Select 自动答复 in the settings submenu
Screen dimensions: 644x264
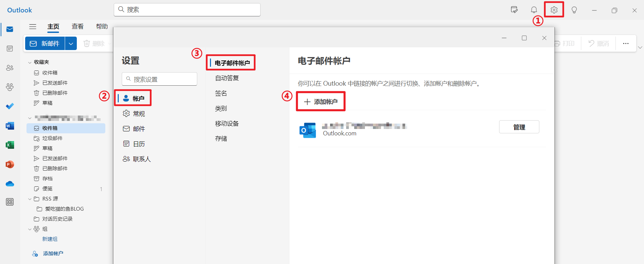(227, 78)
